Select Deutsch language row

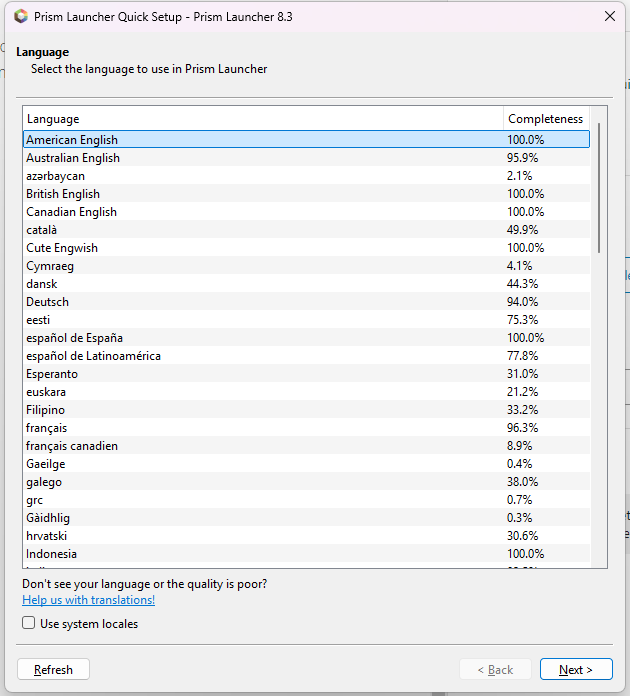(306, 301)
